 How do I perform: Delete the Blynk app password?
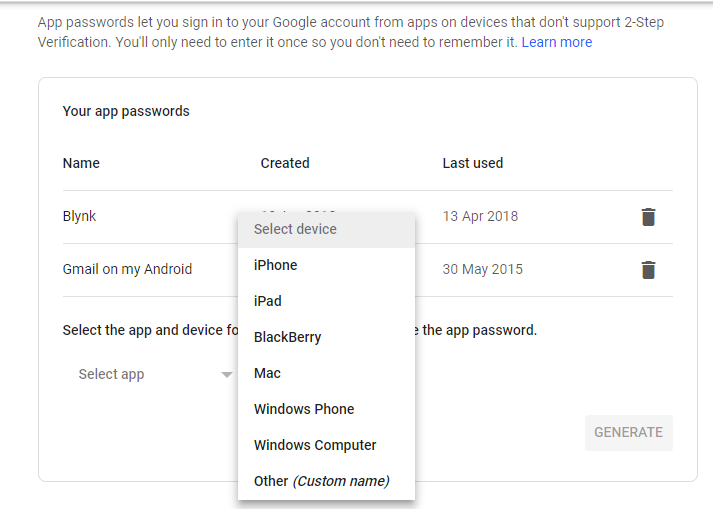coord(648,217)
